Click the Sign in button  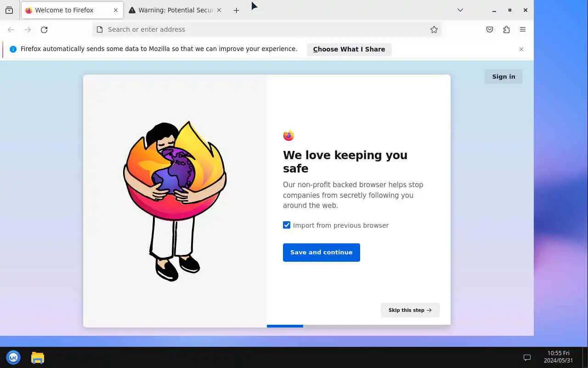pos(503,76)
